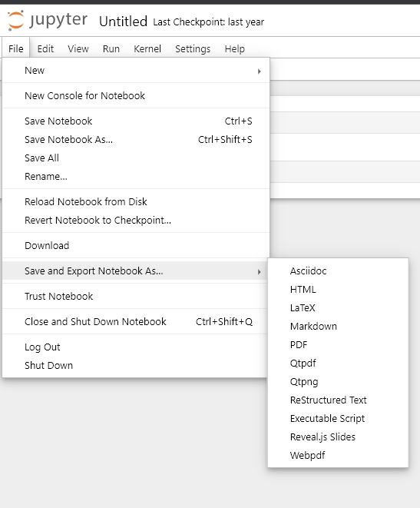Viewport: 420px width, 508px height.
Task: Export notebook as Webpdf
Action: click(338, 455)
